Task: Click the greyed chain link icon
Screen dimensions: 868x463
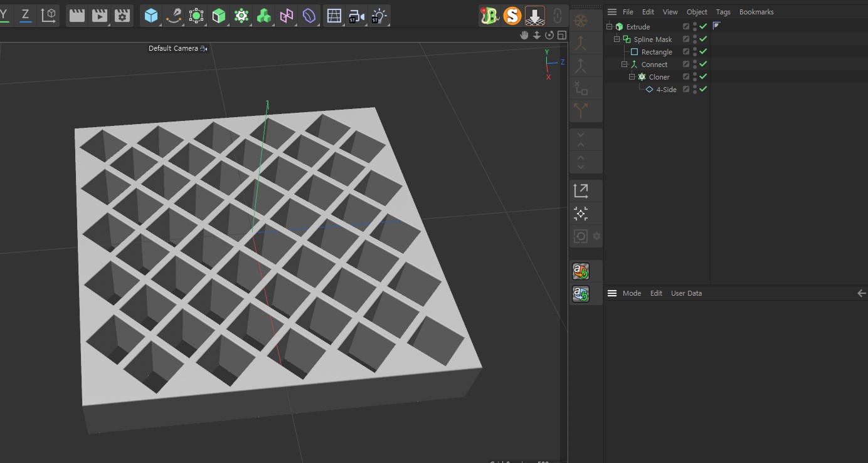Action: pos(557,16)
